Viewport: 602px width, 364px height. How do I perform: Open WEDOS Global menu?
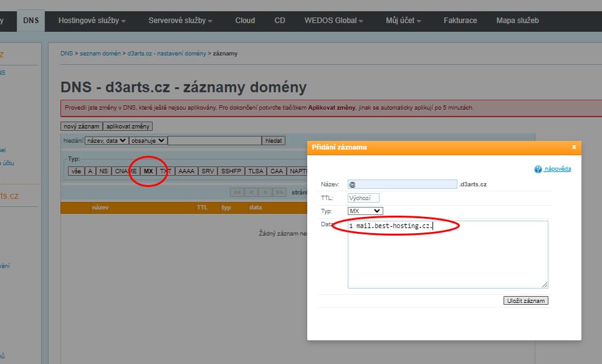click(x=333, y=21)
